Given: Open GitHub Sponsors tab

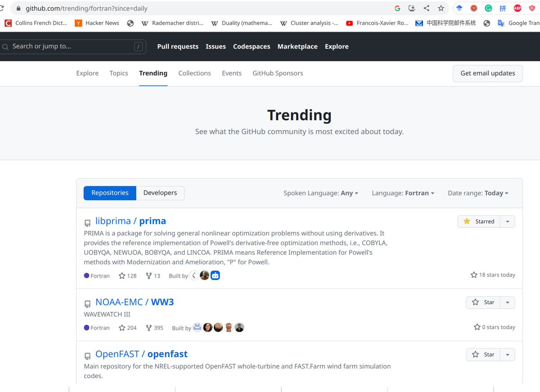Looking at the screenshot, I should [x=278, y=73].
